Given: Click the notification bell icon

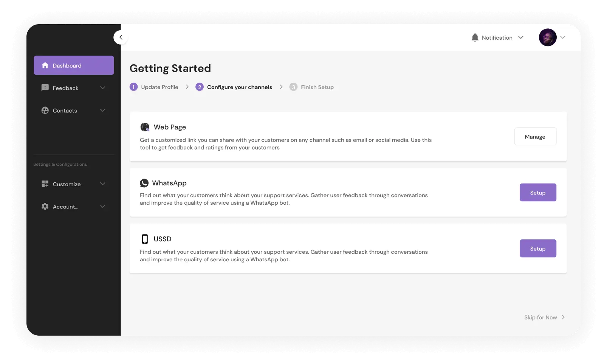Looking at the screenshot, I should [x=475, y=37].
